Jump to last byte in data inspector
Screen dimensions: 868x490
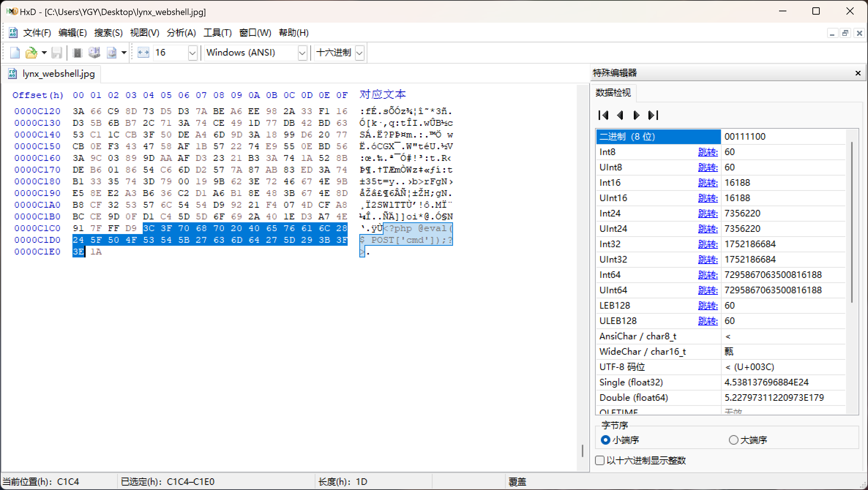pos(653,116)
